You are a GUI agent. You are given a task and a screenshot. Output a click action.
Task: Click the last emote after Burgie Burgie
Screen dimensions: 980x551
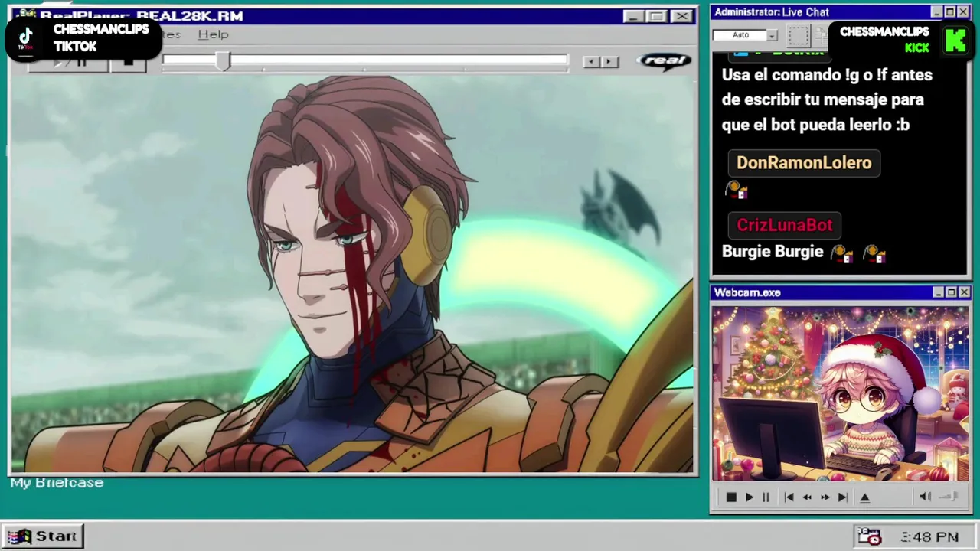coord(874,253)
